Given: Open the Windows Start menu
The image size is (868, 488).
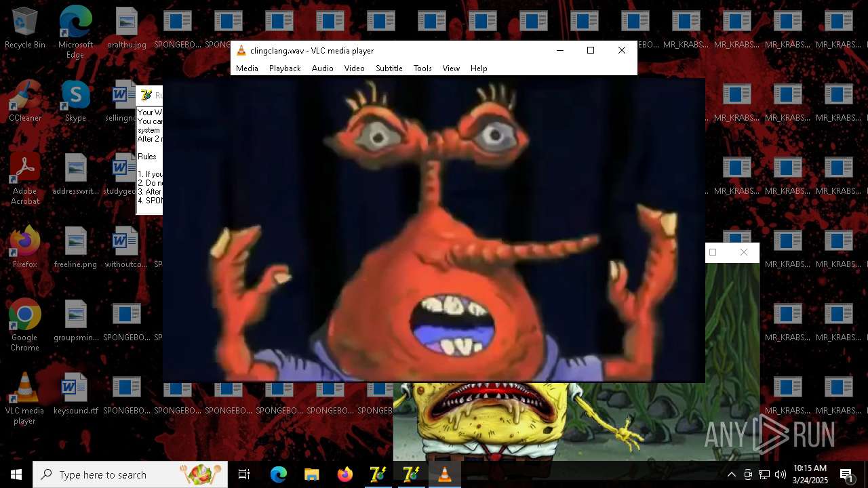Looking at the screenshot, I should click(x=16, y=474).
